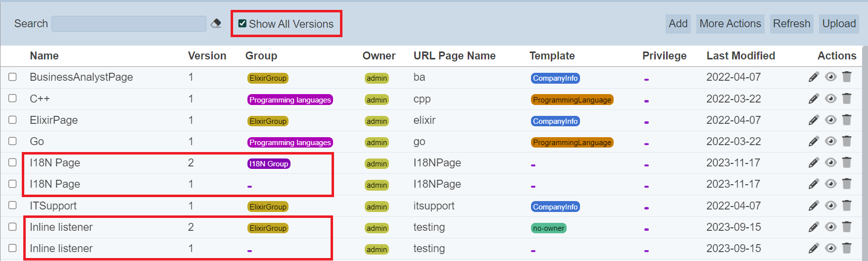Edit the Go page with pencil icon
The image size is (868, 261).
point(814,141)
